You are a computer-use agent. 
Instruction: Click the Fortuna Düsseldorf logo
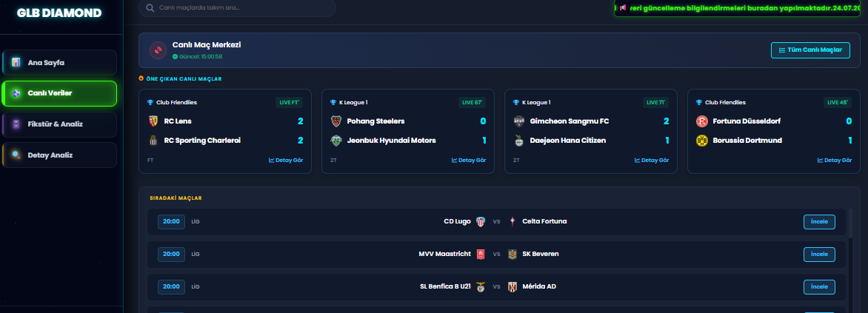[x=702, y=121]
